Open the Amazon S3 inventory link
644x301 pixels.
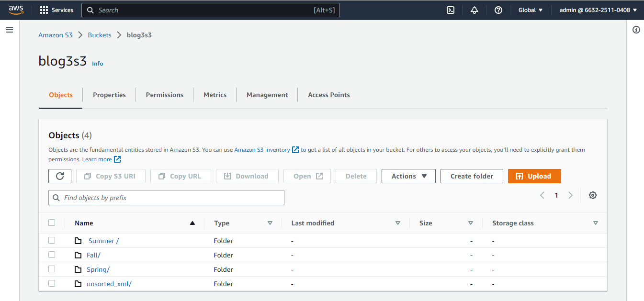click(x=267, y=150)
